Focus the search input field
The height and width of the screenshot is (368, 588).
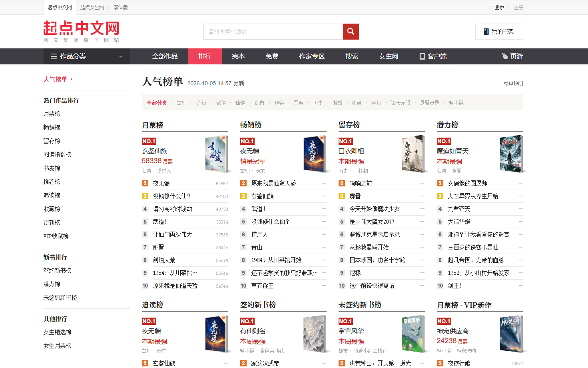coord(273,32)
